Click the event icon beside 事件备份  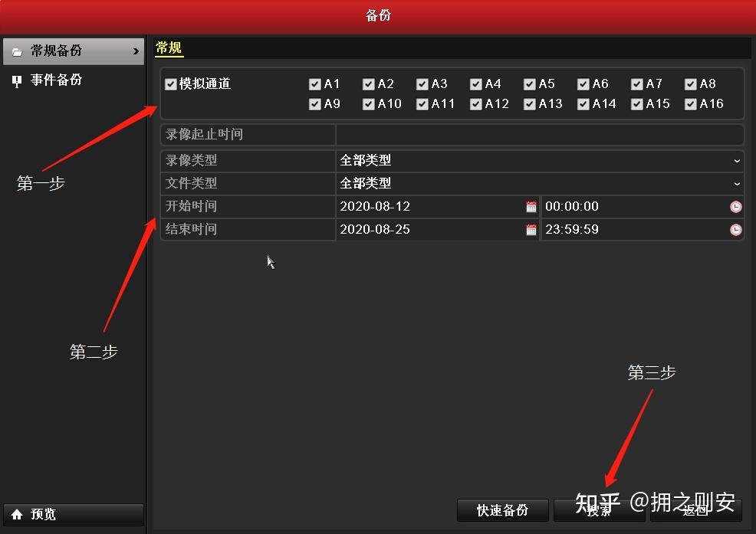pos(17,81)
